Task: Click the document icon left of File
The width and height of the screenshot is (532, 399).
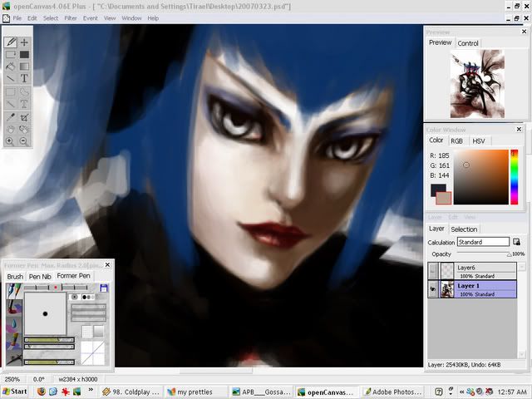Action: (6, 18)
